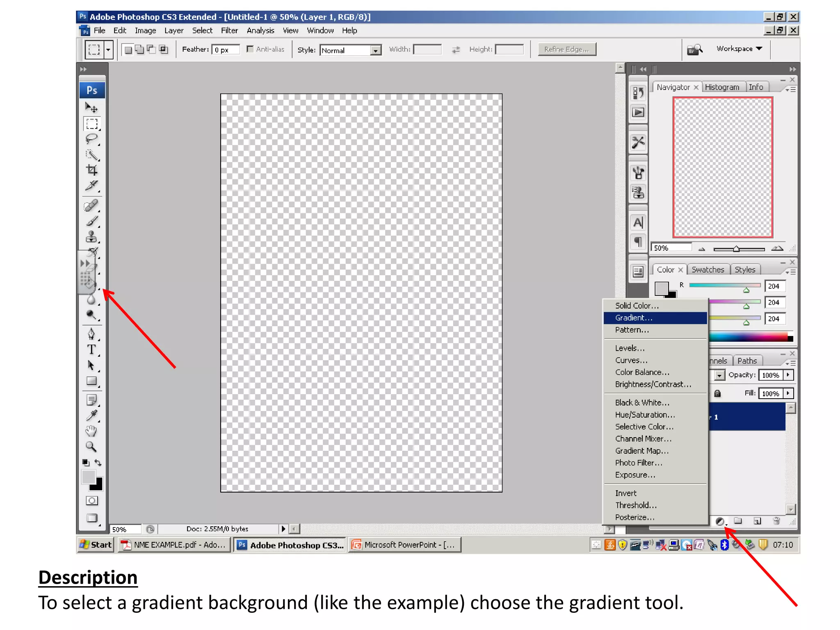The height and width of the screenshot is (630, 840).
Task: Select the Type tool
Action: [x=91, y=350]
